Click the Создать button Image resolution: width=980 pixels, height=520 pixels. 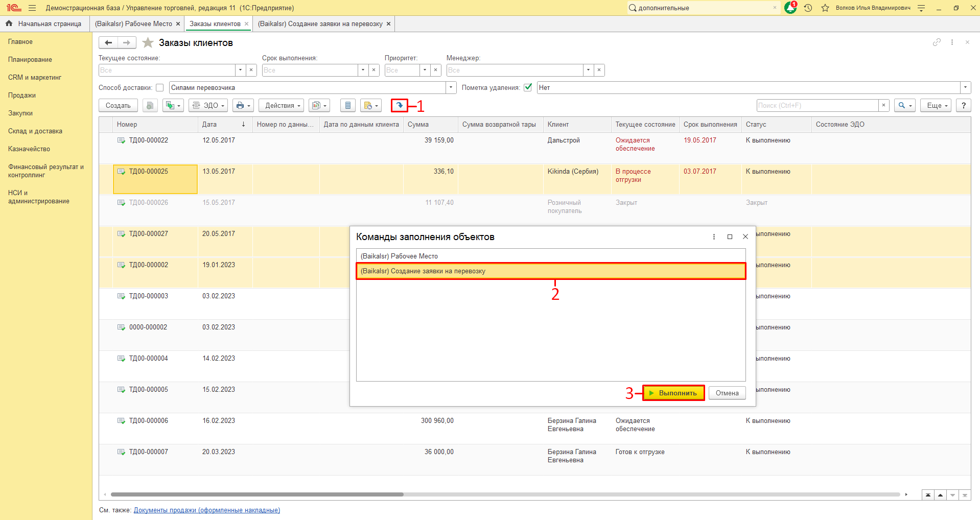coord(118,105)
